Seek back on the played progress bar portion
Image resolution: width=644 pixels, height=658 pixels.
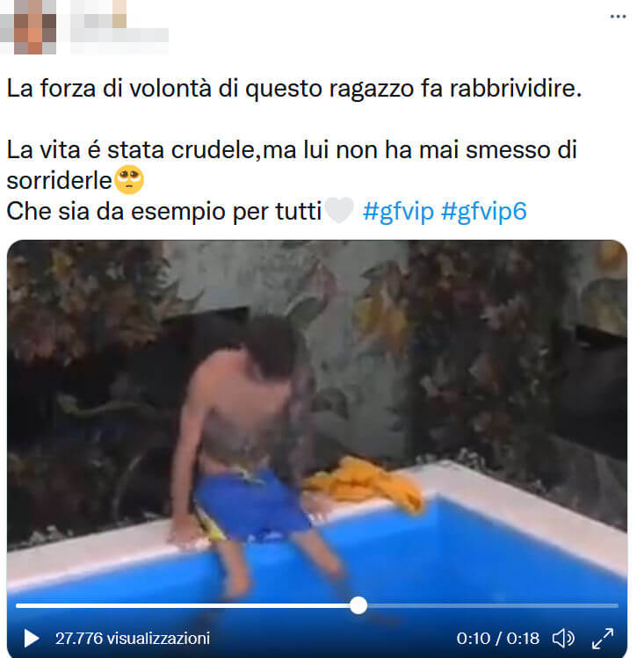pyautogui.click(x=183, y=605)
